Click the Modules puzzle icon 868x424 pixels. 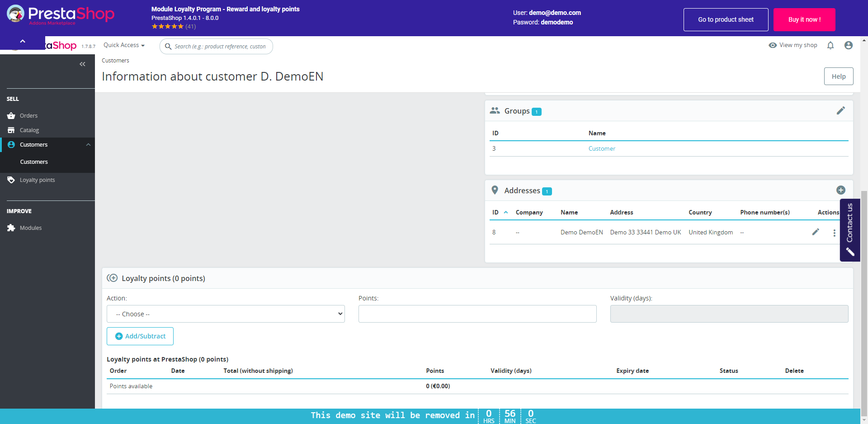(11, 228)
